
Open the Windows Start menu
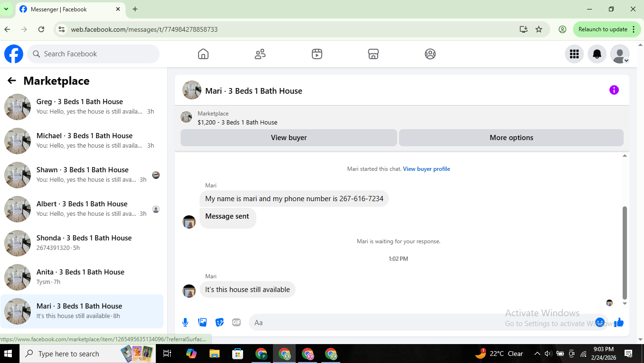pos(9,354)
